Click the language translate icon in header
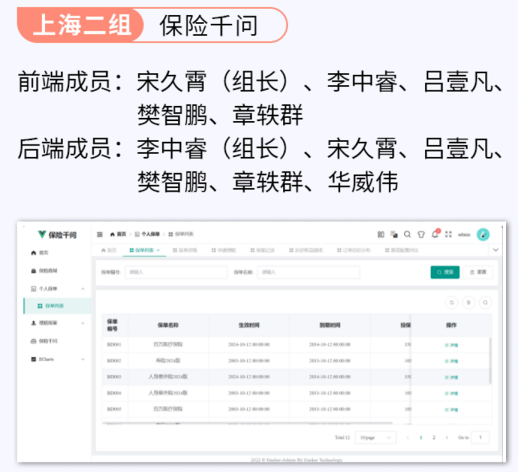The height and width of the screenshot is (473, 518). 394,234
